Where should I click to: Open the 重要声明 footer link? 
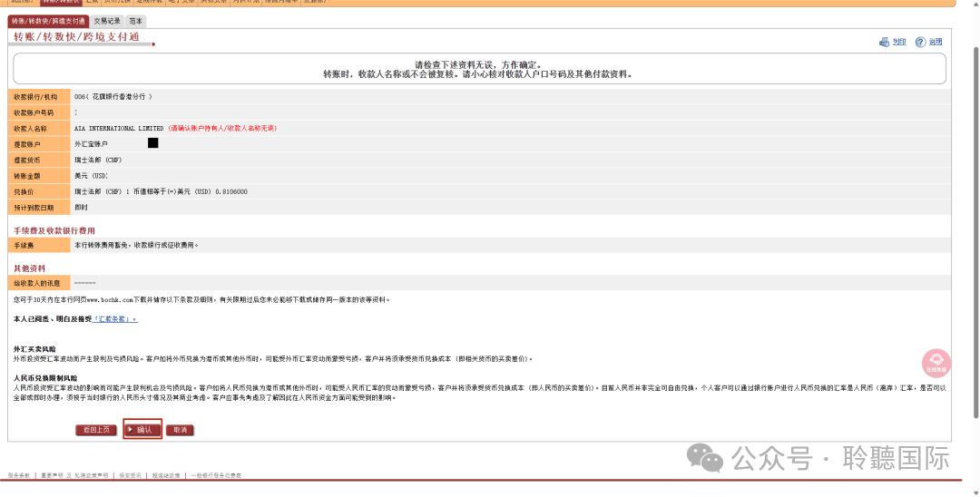point(47,475)
